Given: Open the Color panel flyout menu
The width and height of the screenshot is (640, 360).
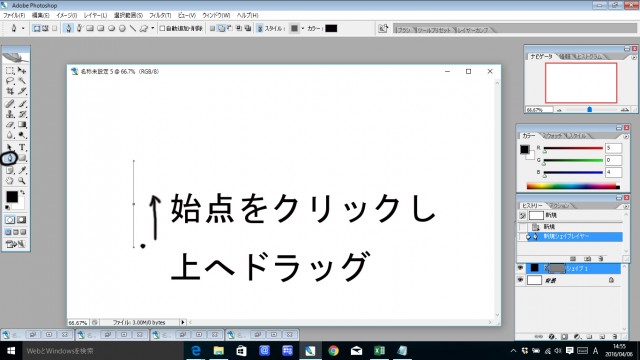Looking at the screenshot, I should point(626,137).
